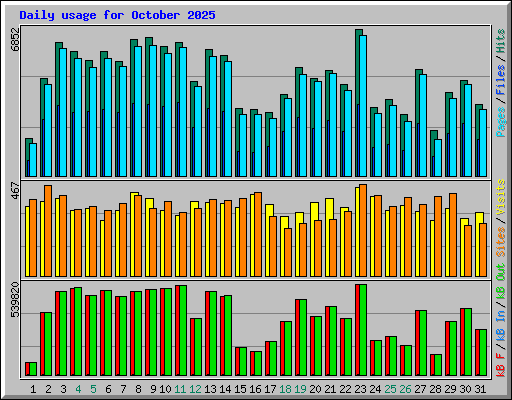This screenshot has height=400, width=512.
Task: Click the 'Hits' legend label
Action: (500, 41)
